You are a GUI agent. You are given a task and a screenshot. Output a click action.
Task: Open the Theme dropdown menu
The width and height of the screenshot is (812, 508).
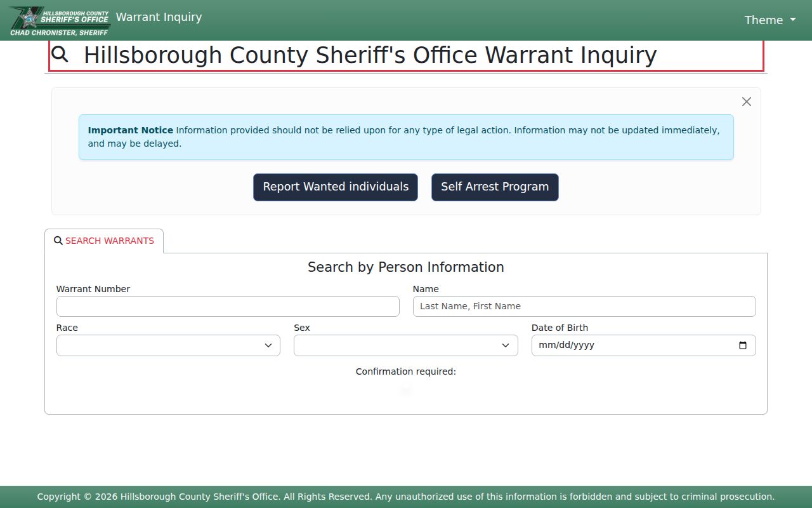click(770, 20)
